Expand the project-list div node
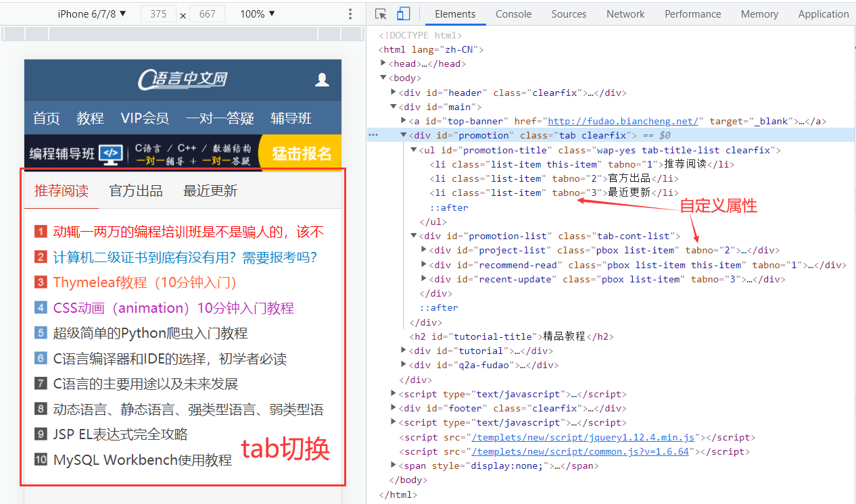The image size is (856, 504). [x=425, y=250]
